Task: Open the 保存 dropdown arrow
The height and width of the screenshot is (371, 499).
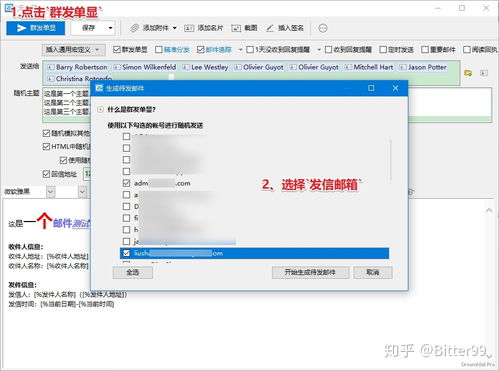Action: coord(110,28)
